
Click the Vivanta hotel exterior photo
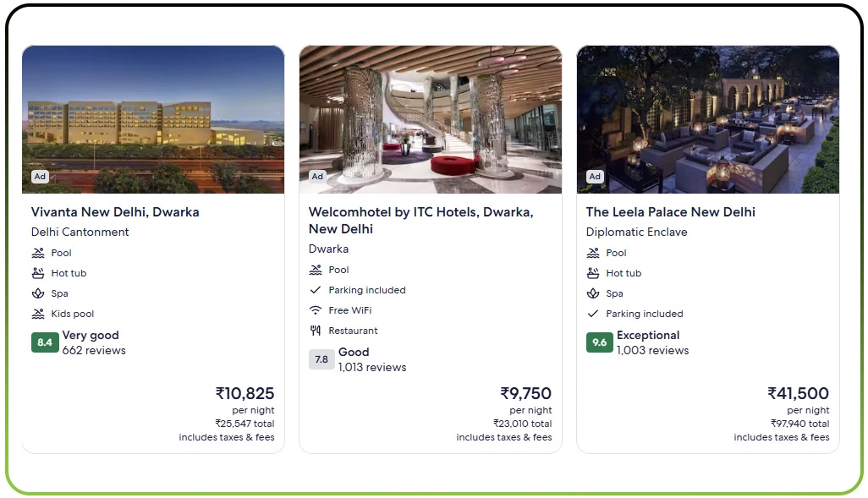pyautogui.click(x=152, y=118)
